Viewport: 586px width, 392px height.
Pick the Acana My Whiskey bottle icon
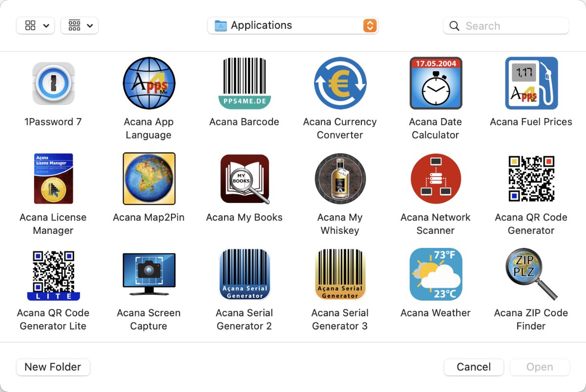tap(340, 179)
